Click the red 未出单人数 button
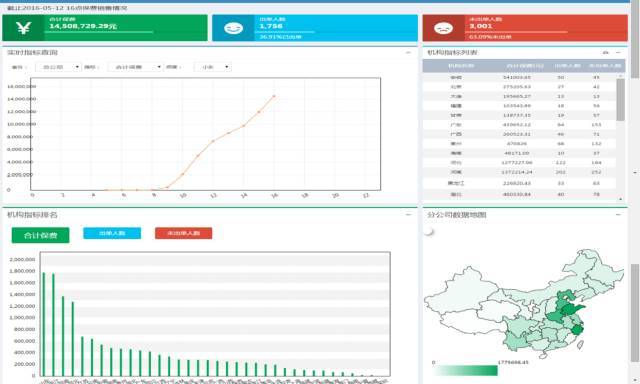The width and height of the screenshot is (640, 384). pyautogui.click(x=184, y=233)
